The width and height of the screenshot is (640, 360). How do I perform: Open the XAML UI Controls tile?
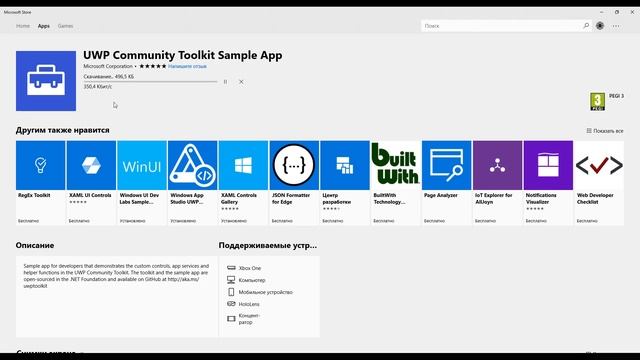click(91, 183)
